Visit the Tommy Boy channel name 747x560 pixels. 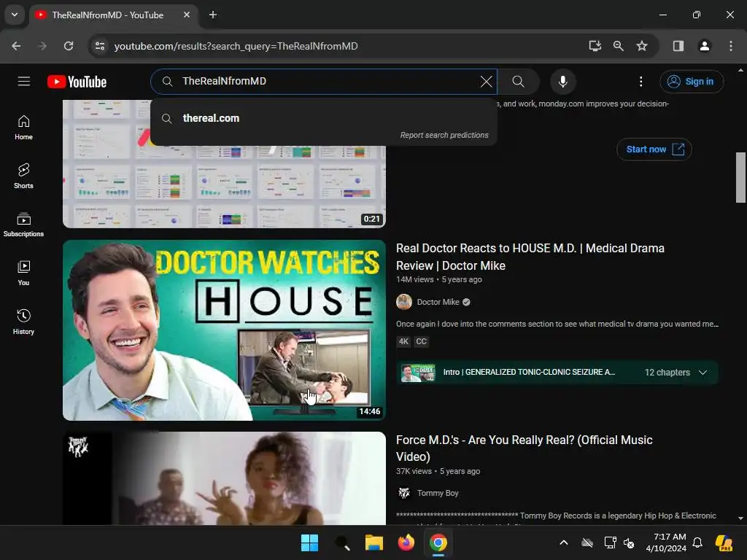pyautogui.click(x=438, y=493)
